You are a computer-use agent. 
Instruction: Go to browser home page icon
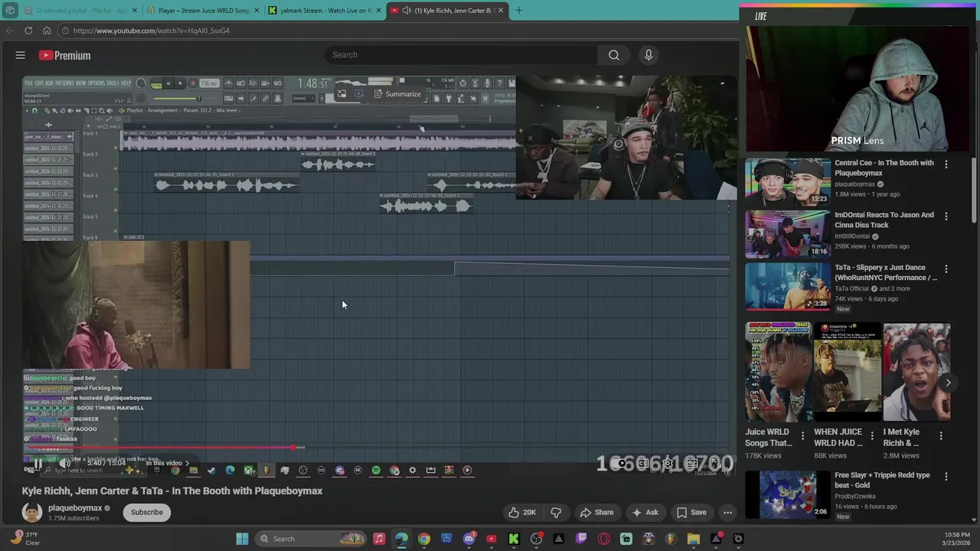tap(47, 31)
